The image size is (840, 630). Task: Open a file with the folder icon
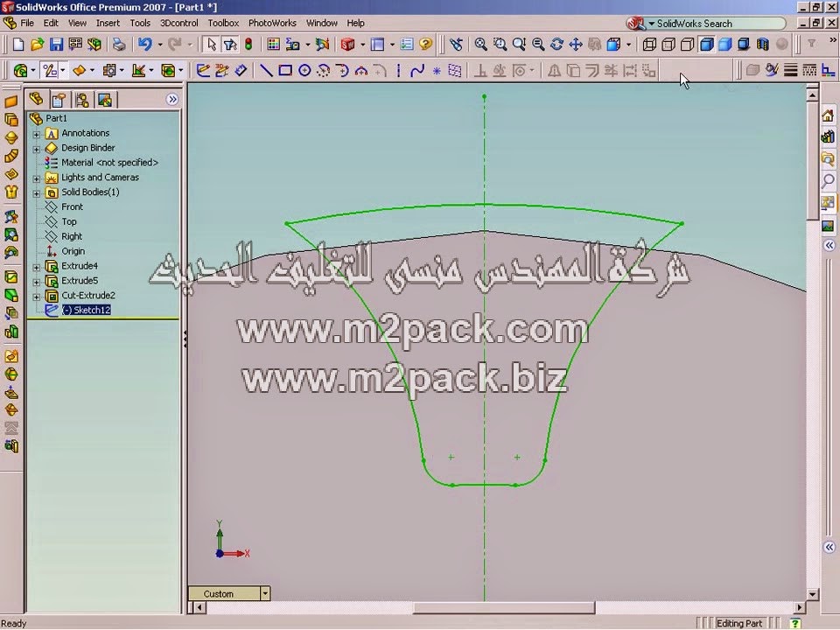coord(37,45)
